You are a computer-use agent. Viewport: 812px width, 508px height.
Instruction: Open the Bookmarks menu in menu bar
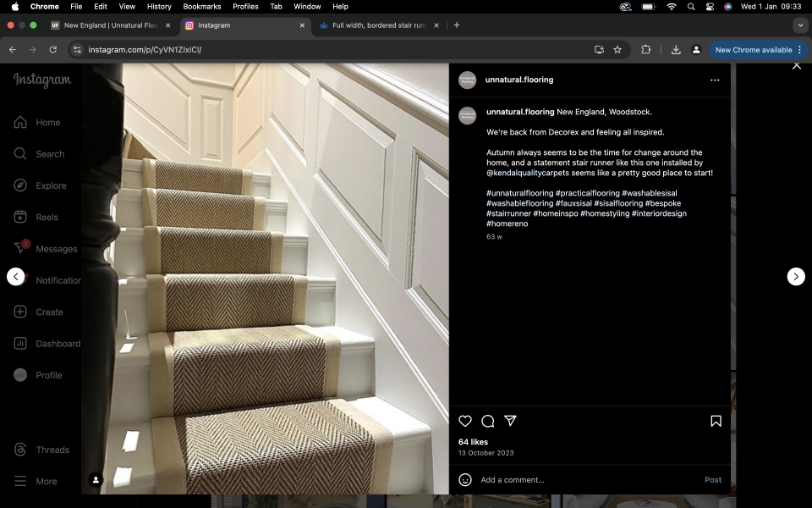coord(201,6)
